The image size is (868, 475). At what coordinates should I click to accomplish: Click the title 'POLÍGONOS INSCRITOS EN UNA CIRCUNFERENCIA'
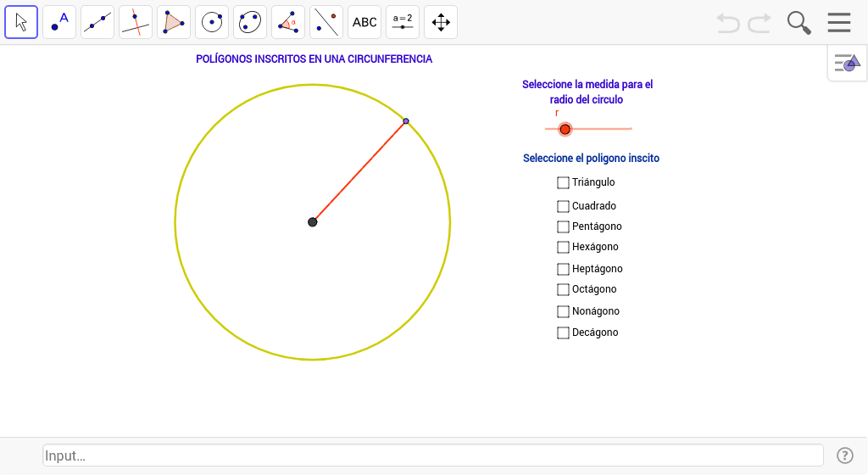[x=314, y=59]
